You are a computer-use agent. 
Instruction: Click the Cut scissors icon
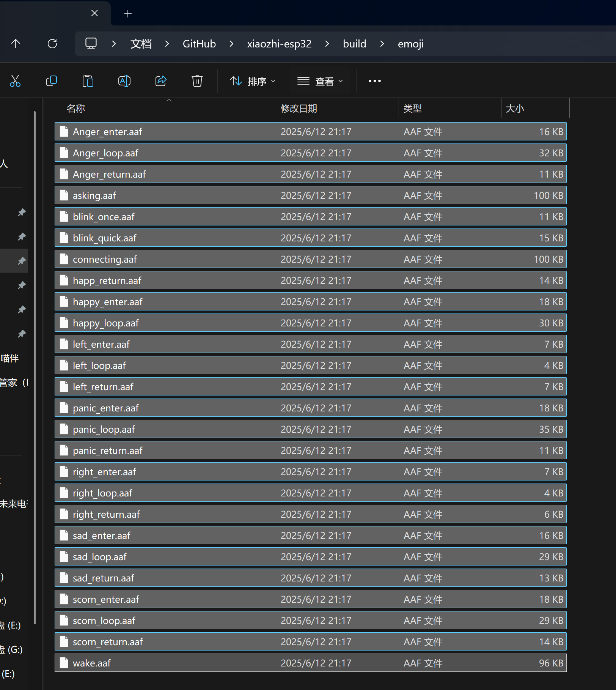15,81
